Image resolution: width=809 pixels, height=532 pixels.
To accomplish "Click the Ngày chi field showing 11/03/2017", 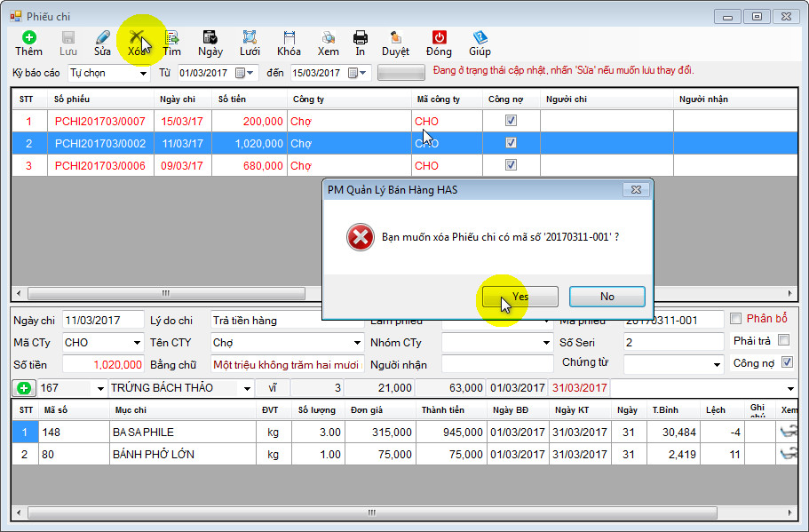I will [103, 321].
